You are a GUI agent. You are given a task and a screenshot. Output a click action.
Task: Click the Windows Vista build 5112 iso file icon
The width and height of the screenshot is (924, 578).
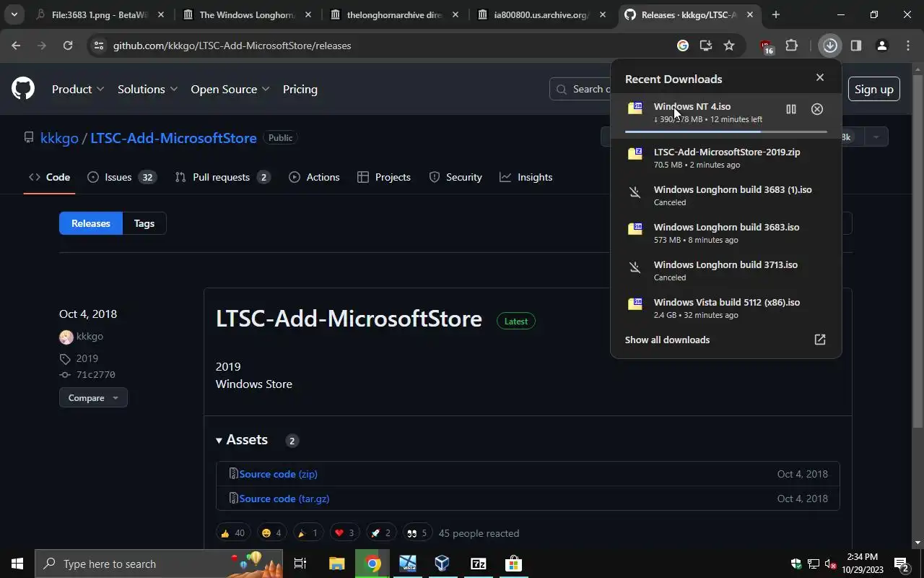pyautogui.click(x=635, y=304)
